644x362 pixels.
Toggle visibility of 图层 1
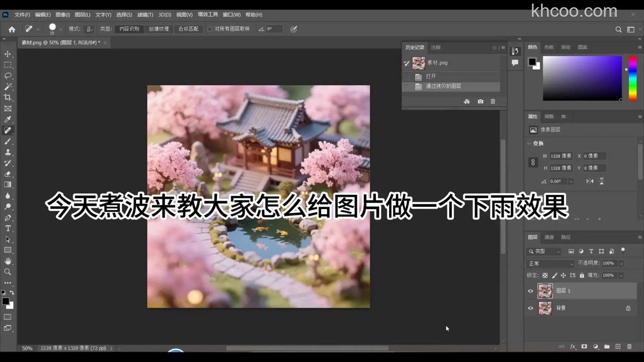(530, 291)
